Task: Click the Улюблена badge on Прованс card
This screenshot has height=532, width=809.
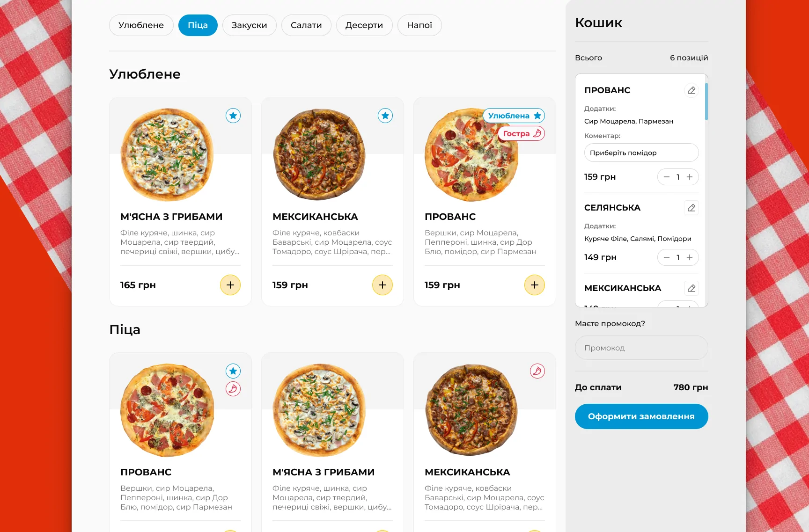Action: [x=514, y=116]
